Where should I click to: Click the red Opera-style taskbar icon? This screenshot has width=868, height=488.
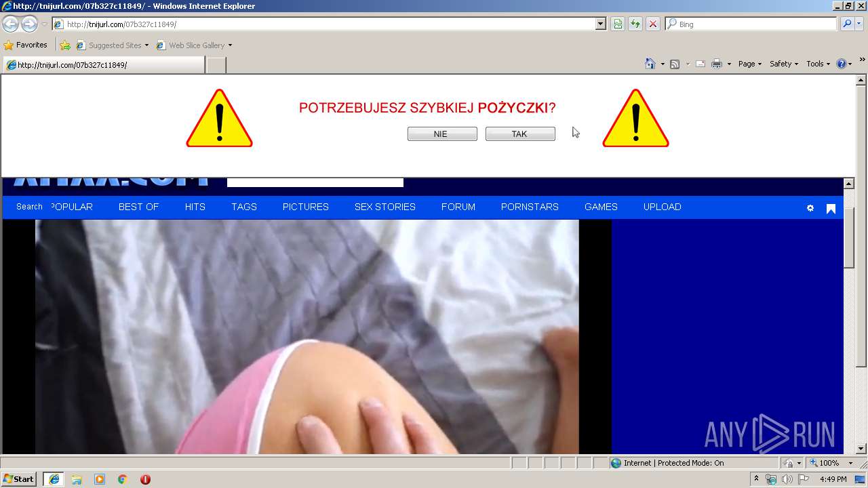click(x=145, y=479)
